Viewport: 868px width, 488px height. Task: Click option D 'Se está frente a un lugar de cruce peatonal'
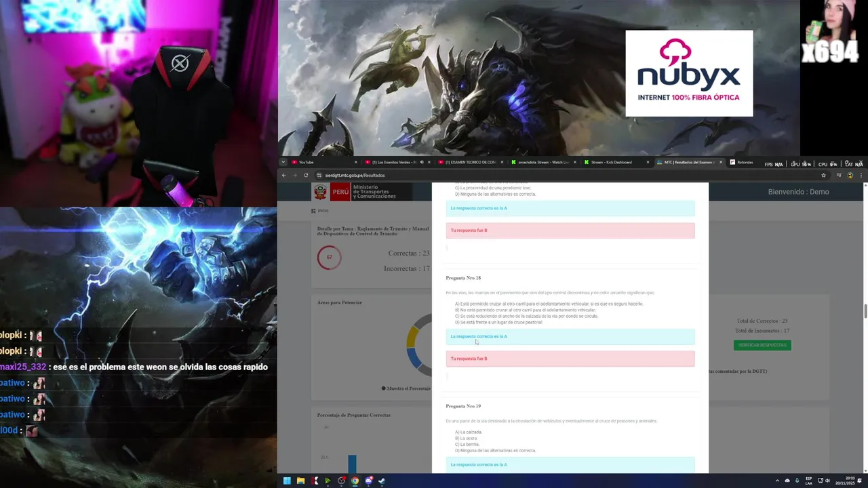pyautogui.click(x=498, y=322)
